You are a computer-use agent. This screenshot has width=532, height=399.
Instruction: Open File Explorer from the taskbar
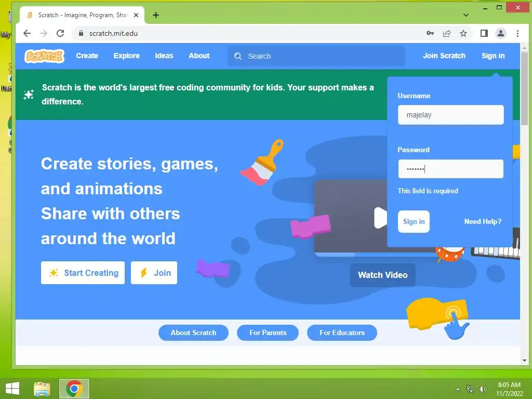[x=42, y=389]
